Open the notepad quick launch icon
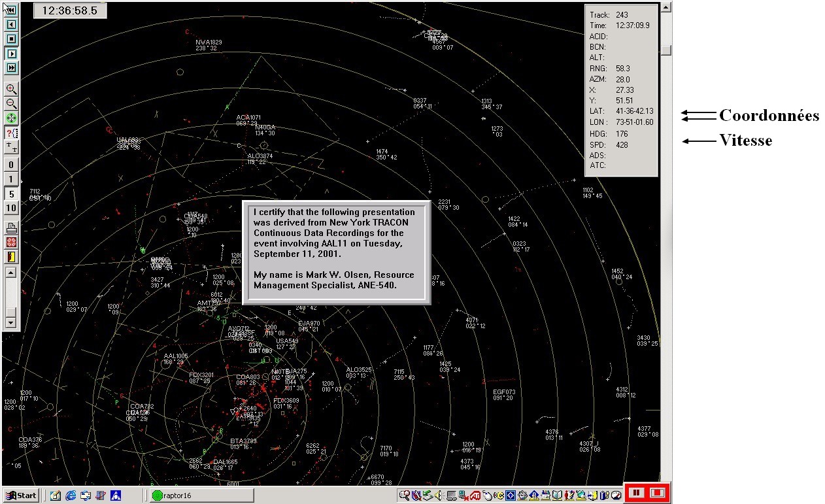 point(55,496)
